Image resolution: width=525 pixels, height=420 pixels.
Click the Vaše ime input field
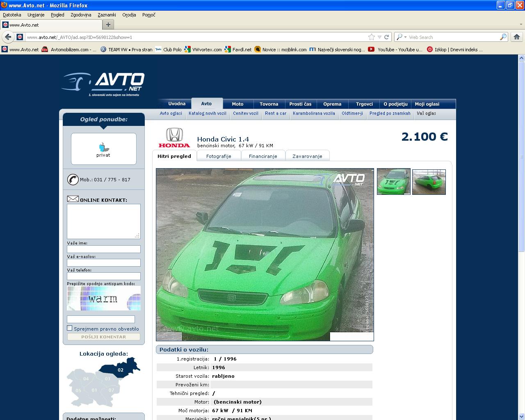(104, 249)
